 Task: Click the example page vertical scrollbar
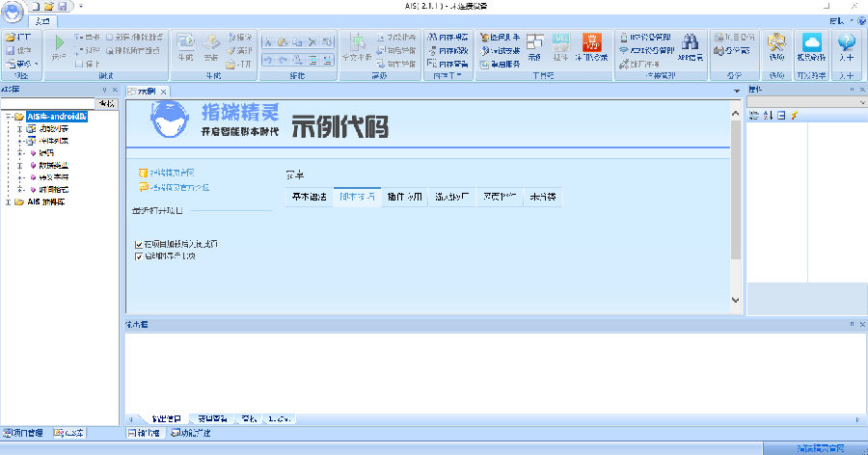pos(736,207)
